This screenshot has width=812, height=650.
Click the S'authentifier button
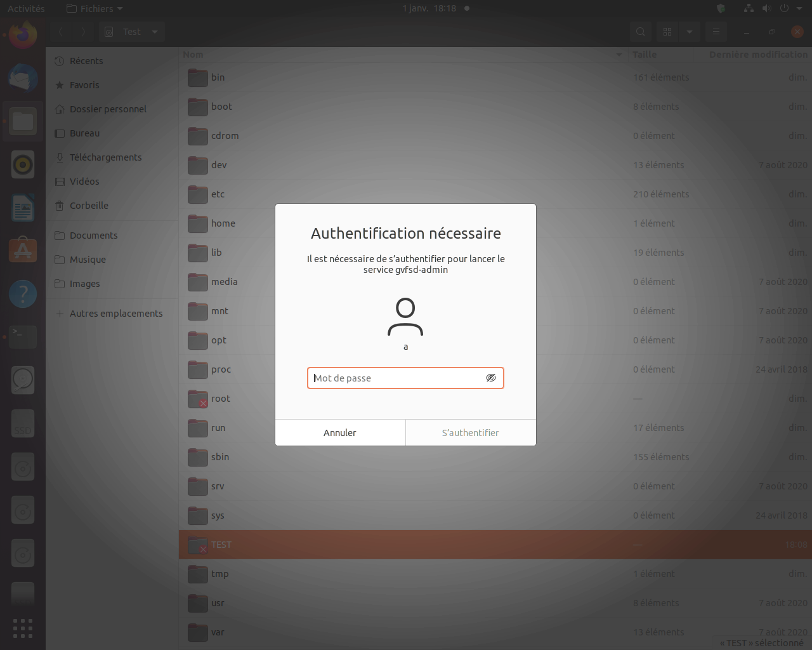pyautogui.click(x=471, y=432)
